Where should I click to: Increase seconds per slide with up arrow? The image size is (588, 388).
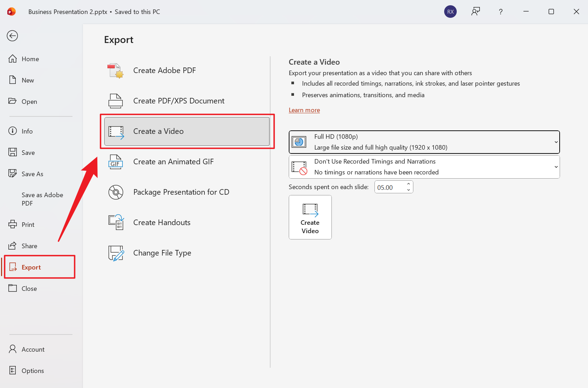[x=408, y=184]
